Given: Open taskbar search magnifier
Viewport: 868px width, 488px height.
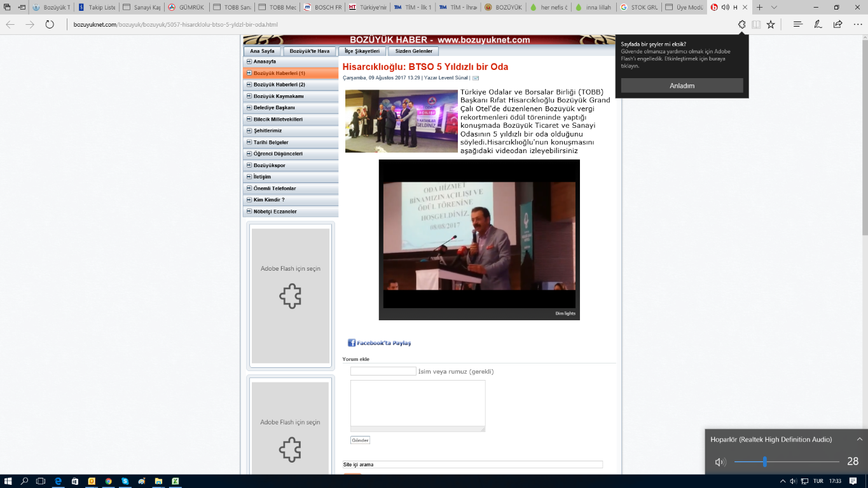Looking at the screenshot, I should click(25, 481).
